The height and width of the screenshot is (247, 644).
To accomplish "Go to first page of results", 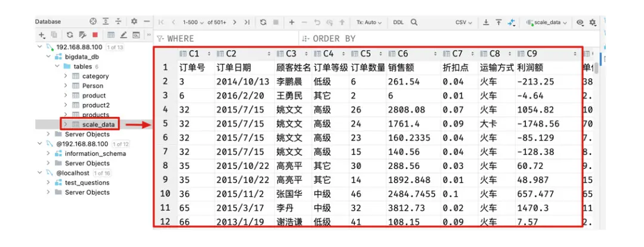I will (x=161, y=22).
